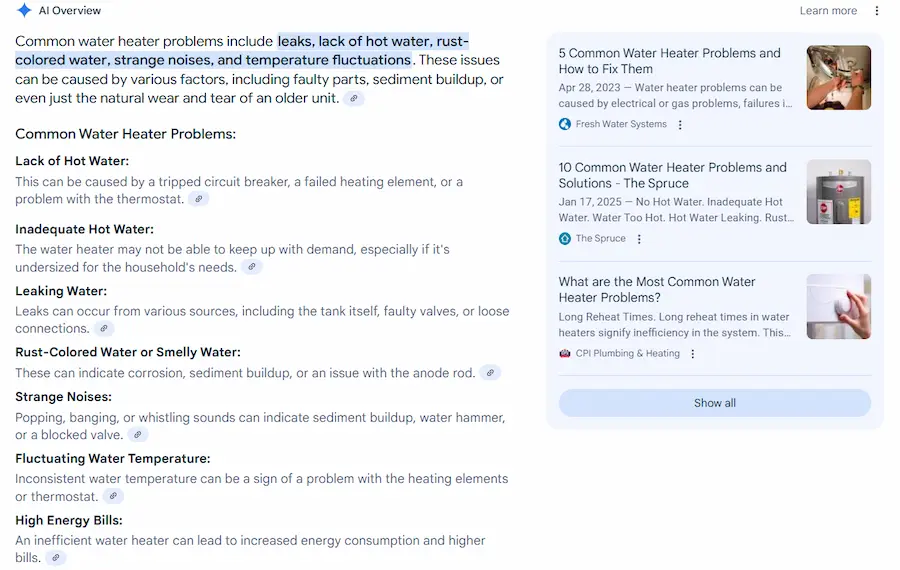Screen dimensions: 900x570
Task: Open 5 Common Water Heater Problems article
Action: tap(669, 61)
